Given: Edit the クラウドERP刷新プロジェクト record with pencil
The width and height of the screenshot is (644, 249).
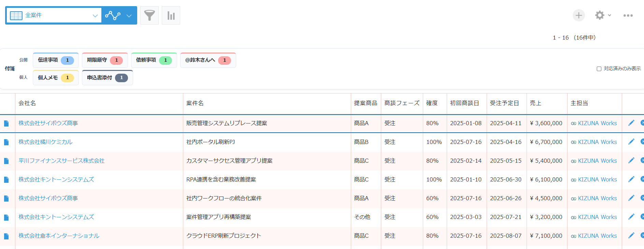Looking at the screenshot, I should [631, 235].
